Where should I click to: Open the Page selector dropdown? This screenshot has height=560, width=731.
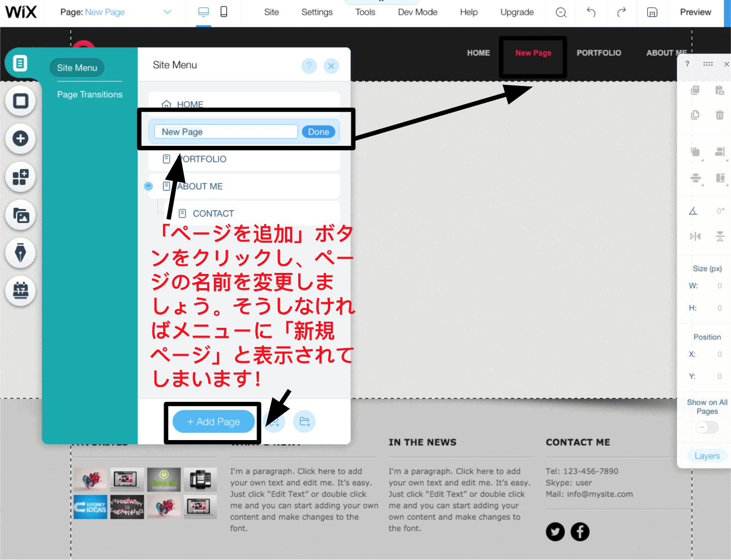(116, 12)
